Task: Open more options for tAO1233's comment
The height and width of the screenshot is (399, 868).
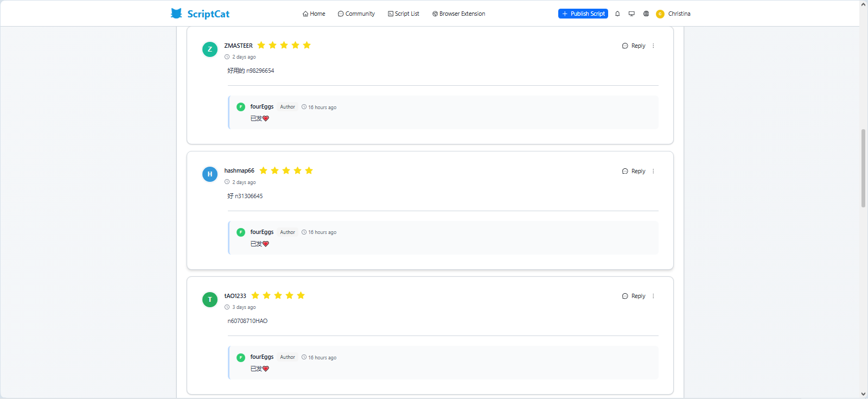Action: point(653,296)
